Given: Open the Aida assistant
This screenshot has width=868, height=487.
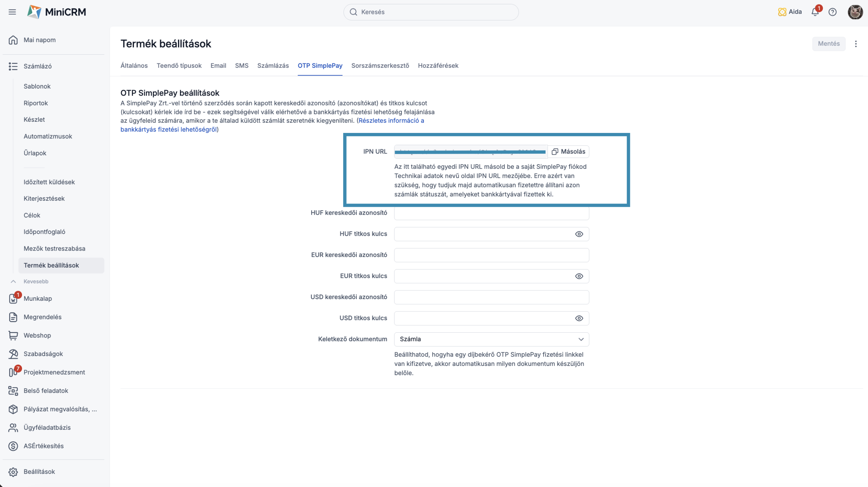Looking at the screenshot, I should pos(790,12).
